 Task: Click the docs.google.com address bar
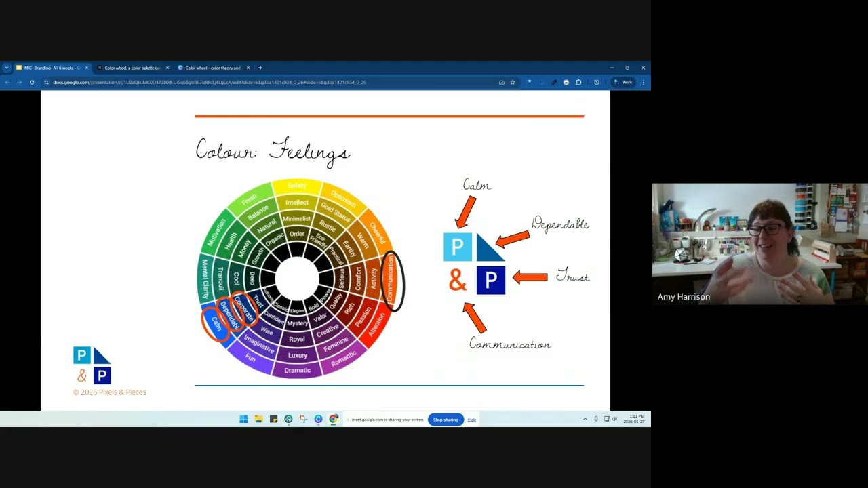coord(271,82)
